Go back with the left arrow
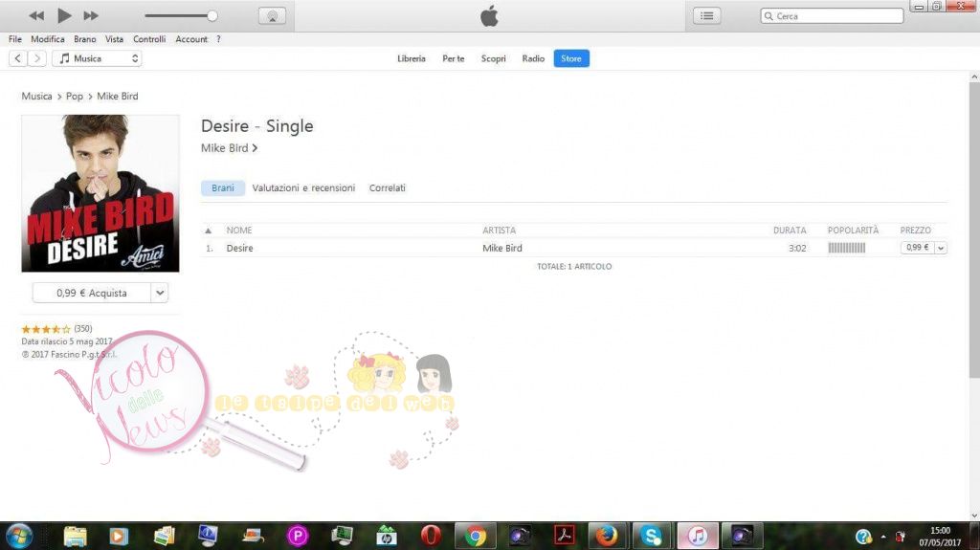Screen dimensions: 980x550 [x=18, y=58]
